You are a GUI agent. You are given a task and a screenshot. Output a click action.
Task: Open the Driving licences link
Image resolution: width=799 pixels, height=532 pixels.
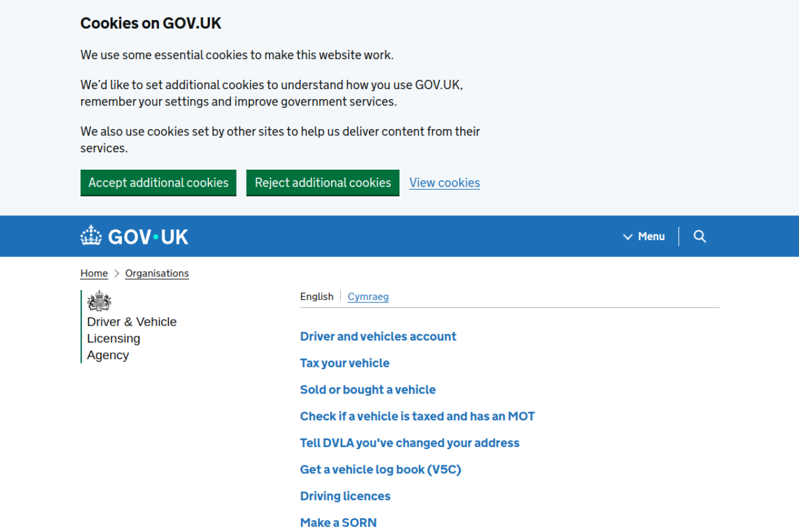click(345, 496)
